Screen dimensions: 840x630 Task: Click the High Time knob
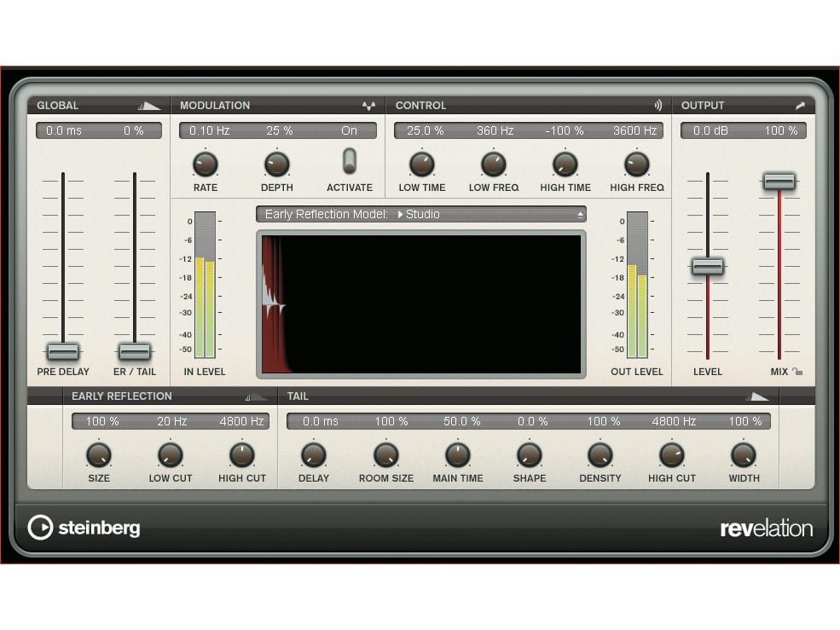click(565, 164)
